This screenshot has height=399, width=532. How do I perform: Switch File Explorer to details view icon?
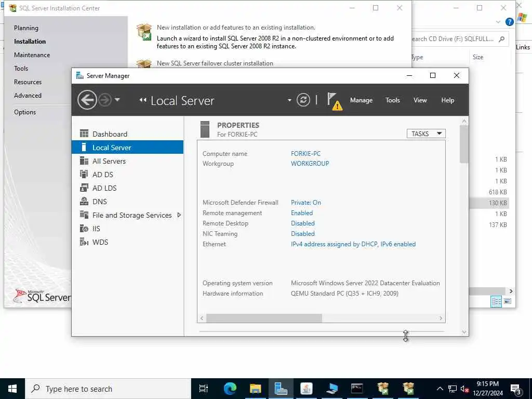tap(496, 301)
